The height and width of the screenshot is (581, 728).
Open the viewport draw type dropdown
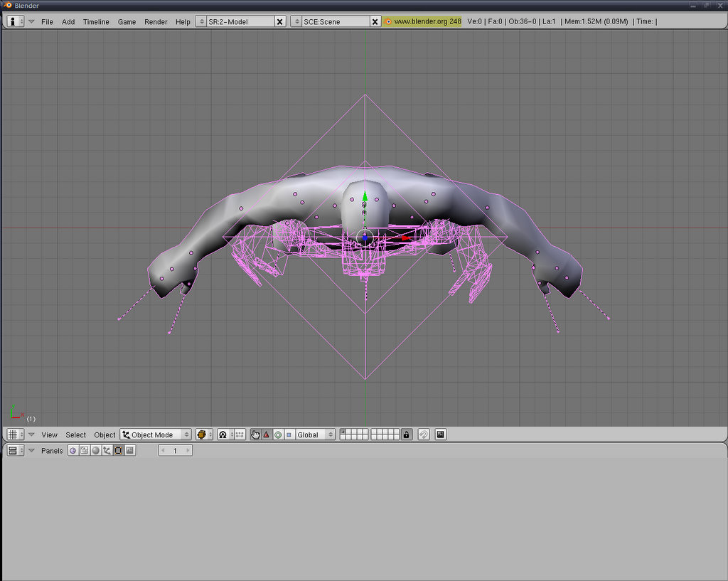205,435
